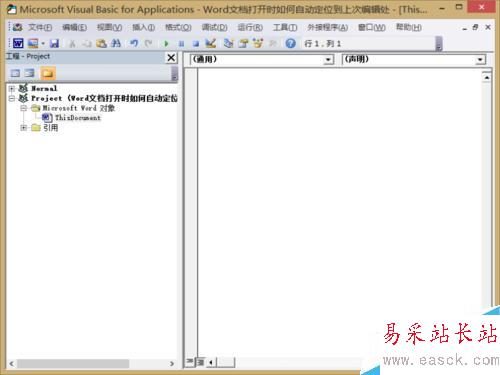The height and width of the screenshot is (375, 500).
Task: Select ThisDocument in project tree
Action: pos(78,118)
